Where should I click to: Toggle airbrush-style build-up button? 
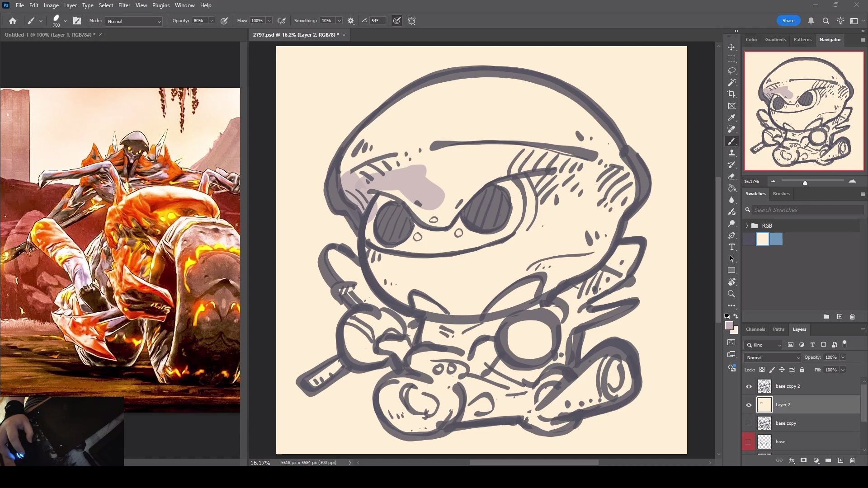(282, 21)
